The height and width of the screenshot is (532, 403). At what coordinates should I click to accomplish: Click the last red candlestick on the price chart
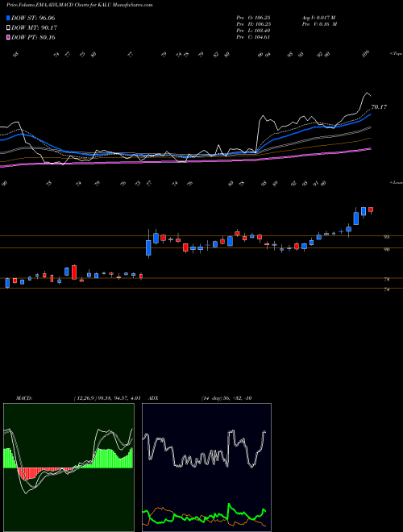point(371,210)
